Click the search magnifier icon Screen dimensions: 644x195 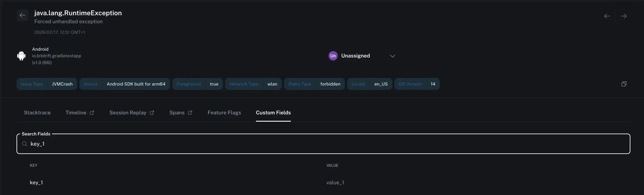[x=24, y=144]
